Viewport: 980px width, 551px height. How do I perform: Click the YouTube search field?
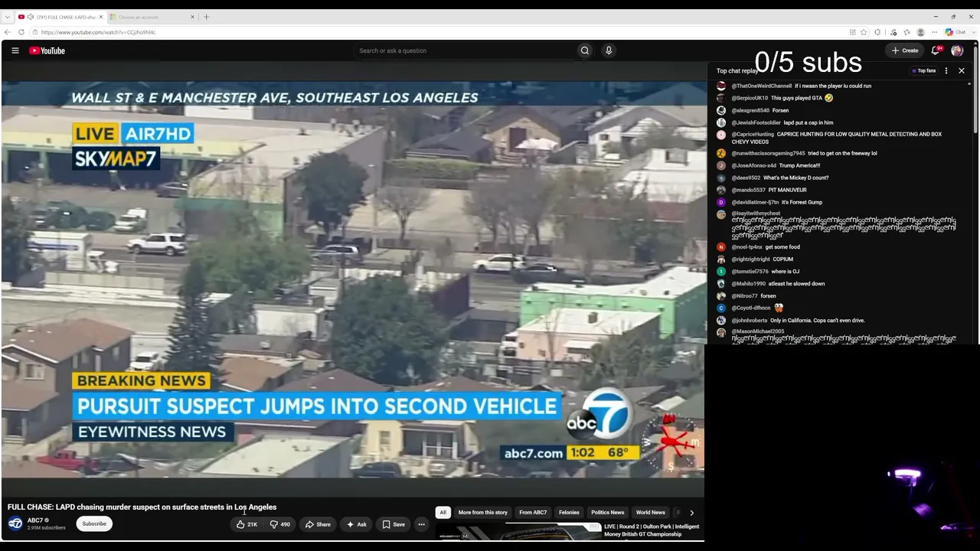(465, 51)
